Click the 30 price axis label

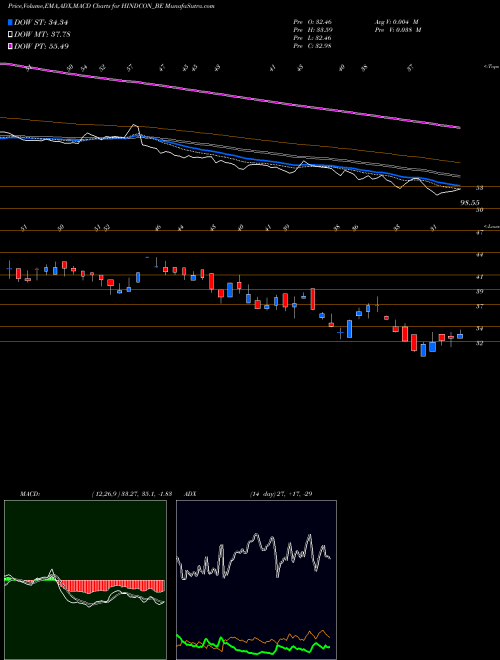(479, 210)
